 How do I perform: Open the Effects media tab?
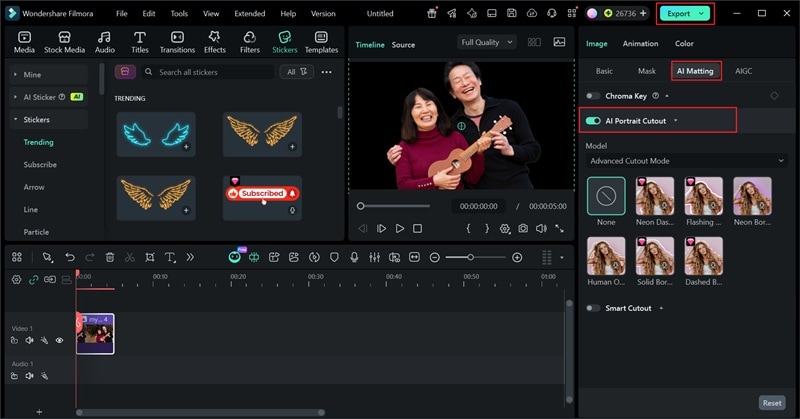pos(214,41)
